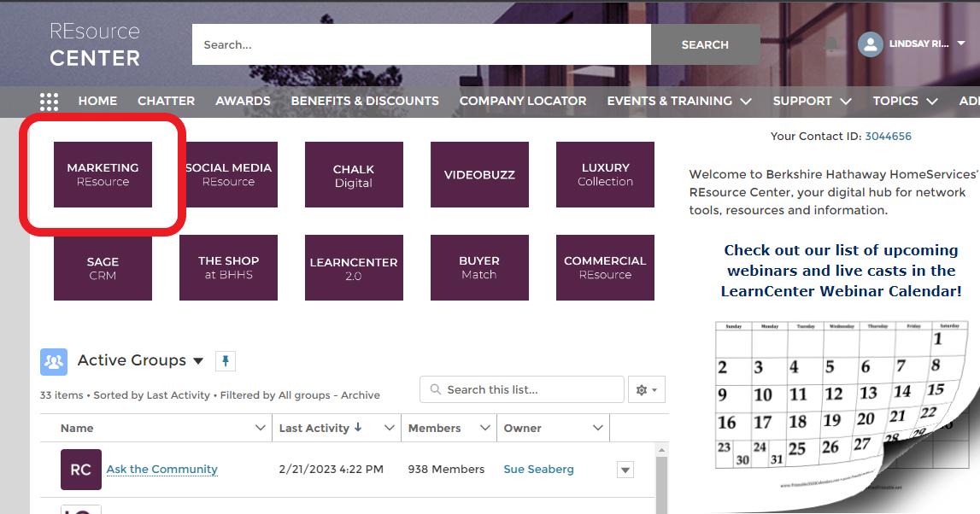Open the LUXURY Collection tile
This screenshot has width=980, height=514.
tap(605, 174)
